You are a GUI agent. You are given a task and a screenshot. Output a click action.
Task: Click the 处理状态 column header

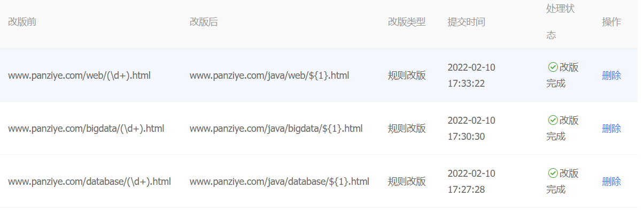click(x=560, y=22)
